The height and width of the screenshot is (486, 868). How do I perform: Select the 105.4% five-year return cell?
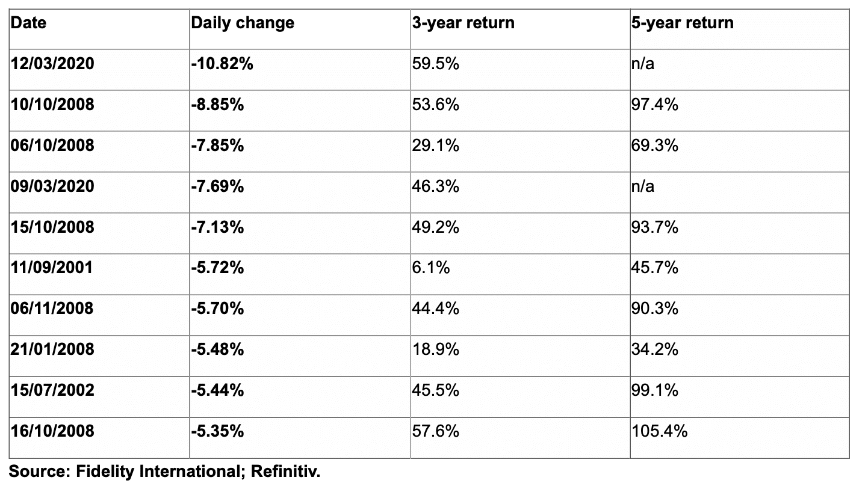(x=740, y=437)
